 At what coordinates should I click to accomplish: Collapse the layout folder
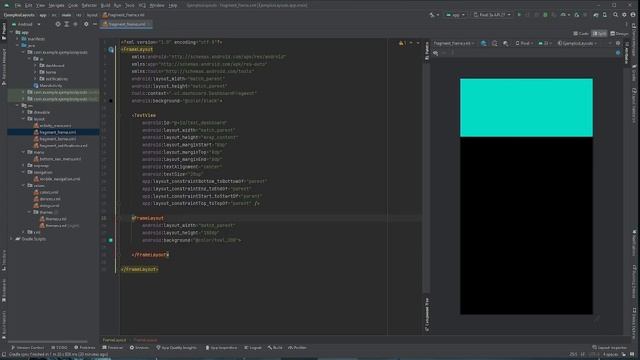click(x=24, y=119)
